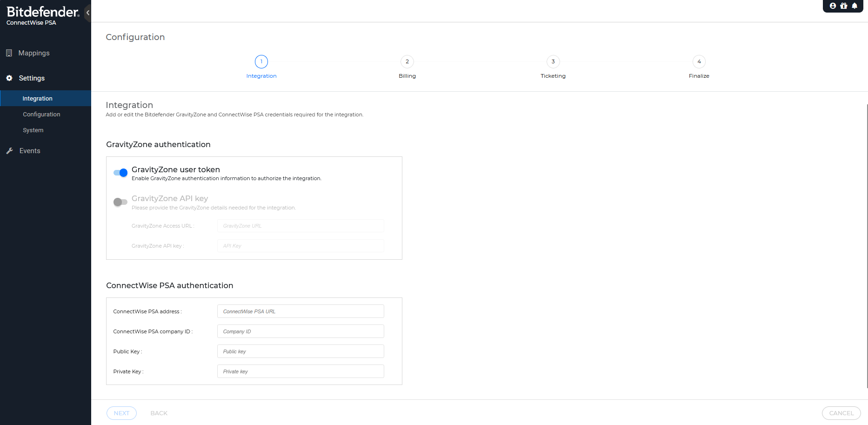Select Integration submenu item
The width and height of the screenshot is (868, 425).
coord(46,98)
